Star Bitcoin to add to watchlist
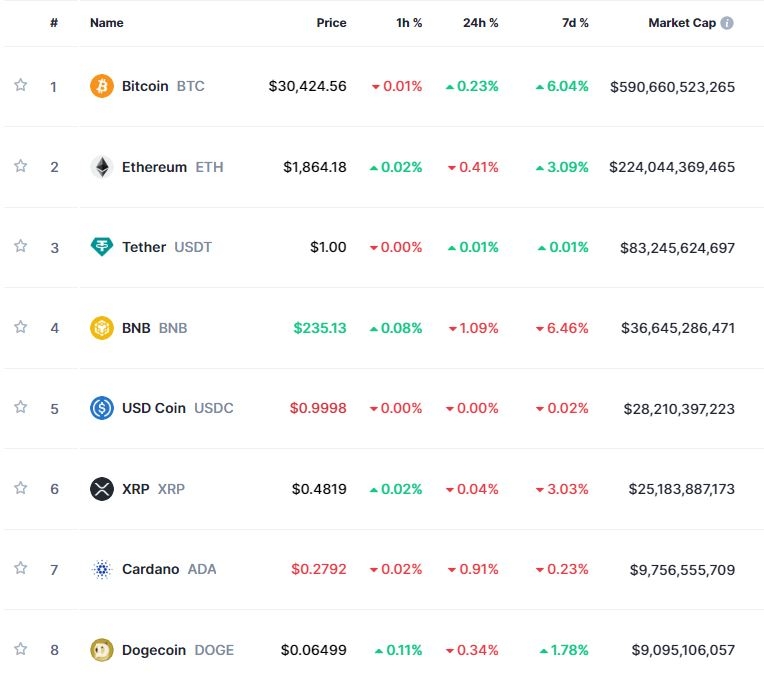Image resolution: width=764 pixels, height=689 pixels. click(20, 85)
